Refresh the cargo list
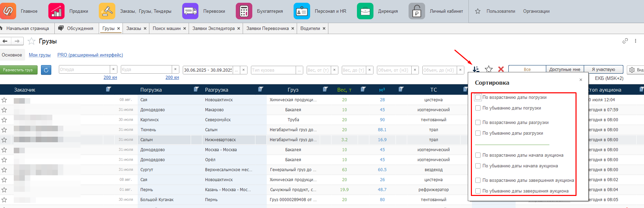The image size is (644, 208). [x=46, y=70]
